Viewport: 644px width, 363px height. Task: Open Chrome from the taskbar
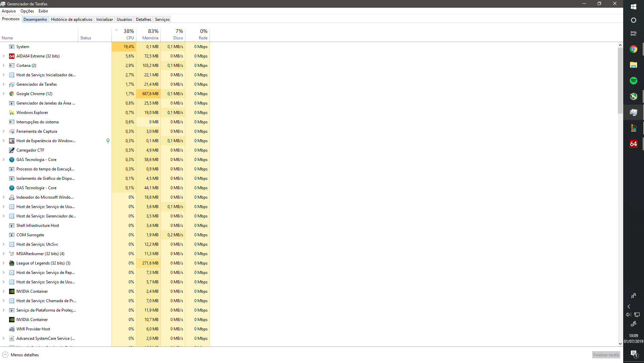click(634, 49)
